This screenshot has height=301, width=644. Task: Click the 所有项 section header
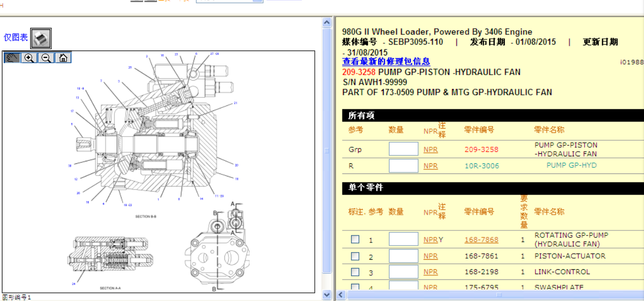(493, 115)
